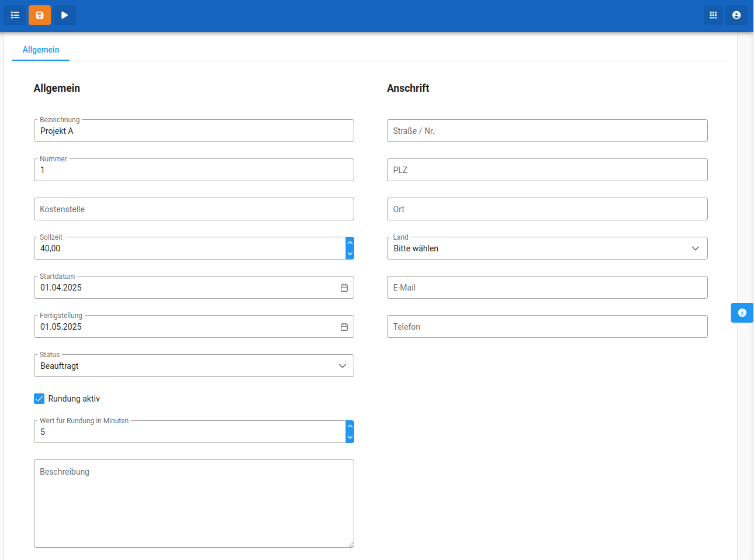Grab the Beschreibung textarea resize handle
Screen dimensions: 754x560
[351, 544]
